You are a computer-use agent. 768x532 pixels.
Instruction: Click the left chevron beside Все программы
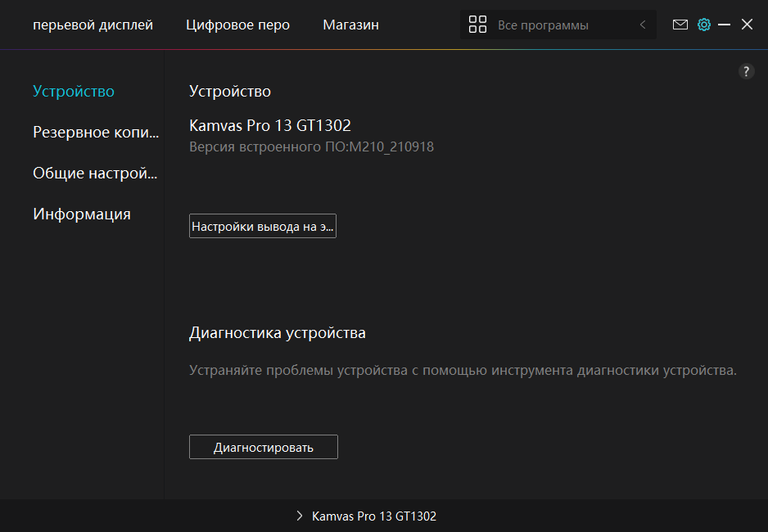point(643,25)
